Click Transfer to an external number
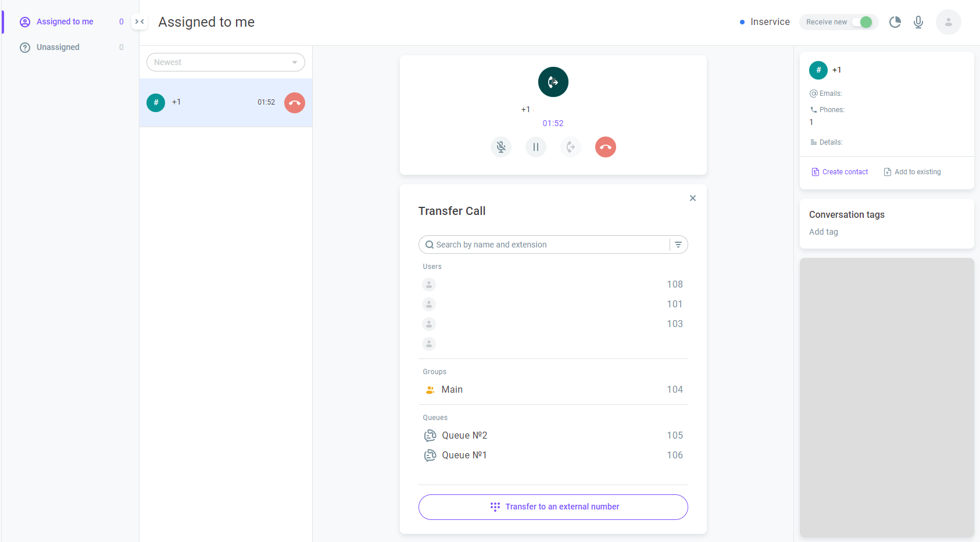The width and height of the screenshot is (980, 542). pos(553,507)
